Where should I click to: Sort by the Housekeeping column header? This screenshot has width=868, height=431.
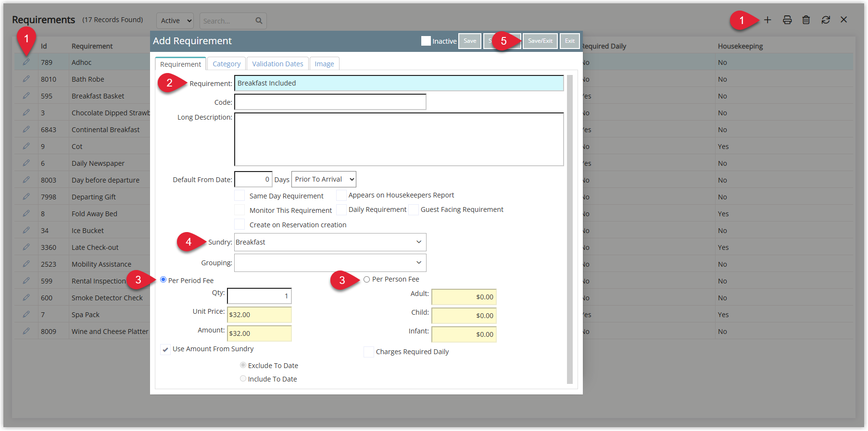[x=740, y=46]
